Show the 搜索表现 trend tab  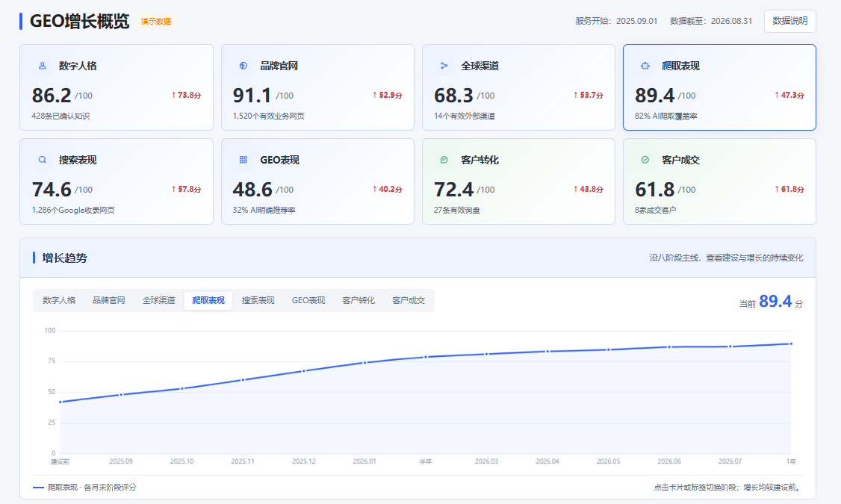click(x=258, y=300)
